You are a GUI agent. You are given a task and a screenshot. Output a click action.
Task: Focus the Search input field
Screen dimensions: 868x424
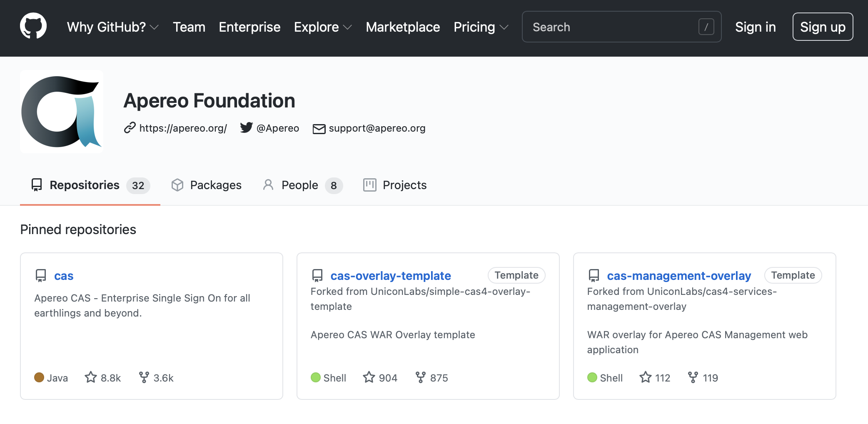click(x=621, y=27)
